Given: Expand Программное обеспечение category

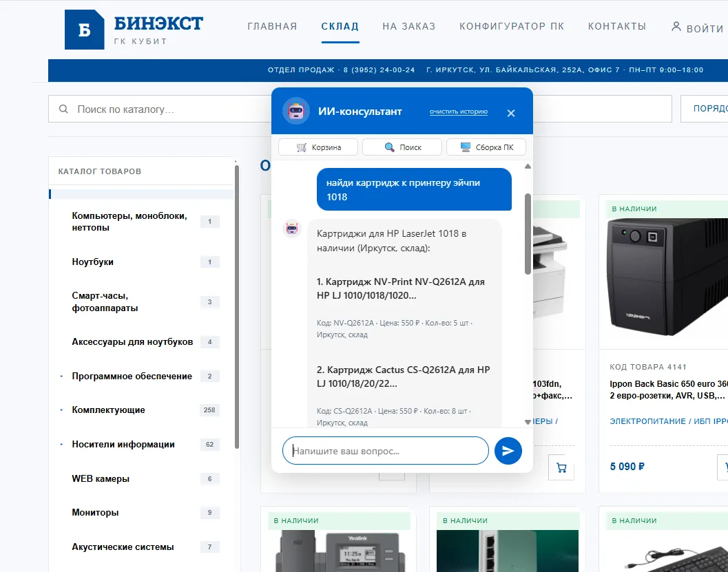Looking at the screenshot, I should [x=61, y=377].
